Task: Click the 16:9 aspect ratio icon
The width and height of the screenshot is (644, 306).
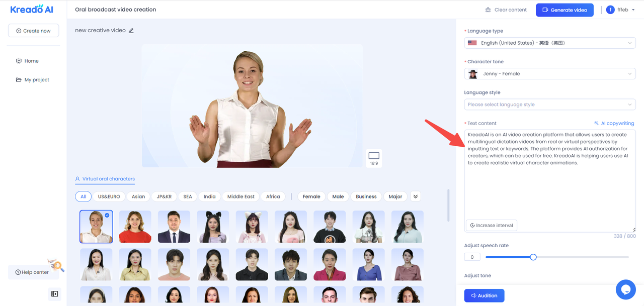Action: pos(374,158)
